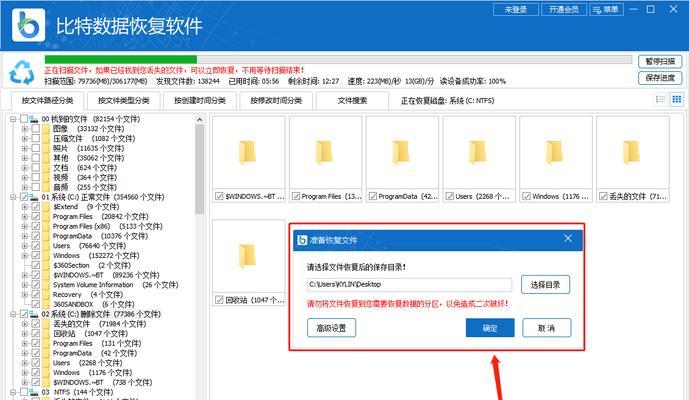
Task: Select the $360Section tree row
Action: [92, 265]
